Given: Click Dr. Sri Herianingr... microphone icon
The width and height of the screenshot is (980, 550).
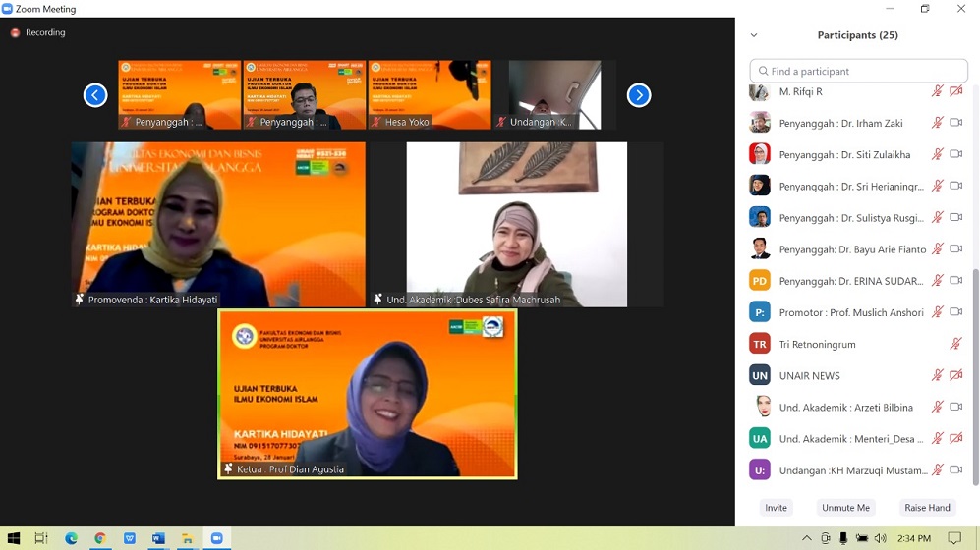Looking at the screenshot, I should coord(937,186).
